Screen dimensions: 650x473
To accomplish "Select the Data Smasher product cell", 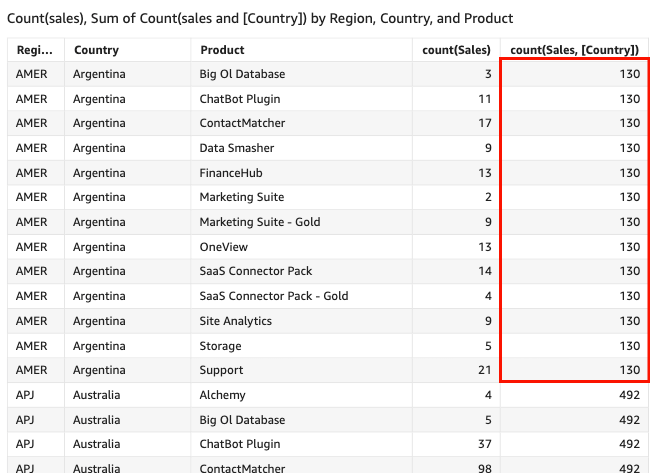I will coord(237,148).
